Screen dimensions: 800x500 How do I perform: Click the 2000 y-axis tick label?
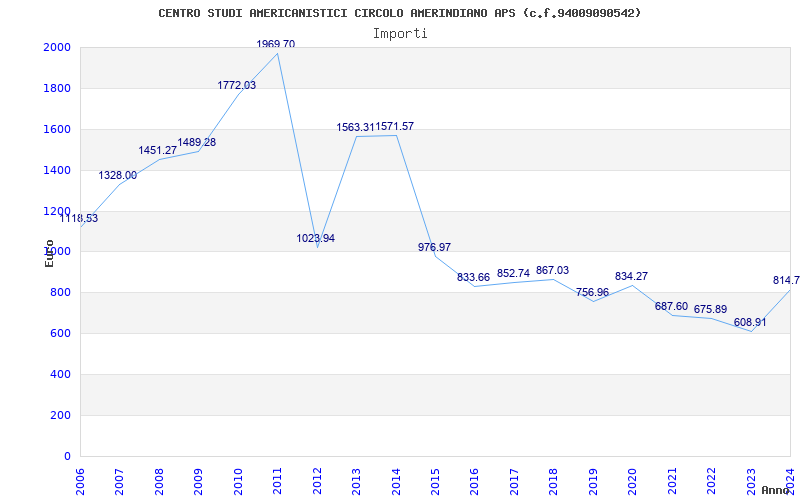[57, 47]
